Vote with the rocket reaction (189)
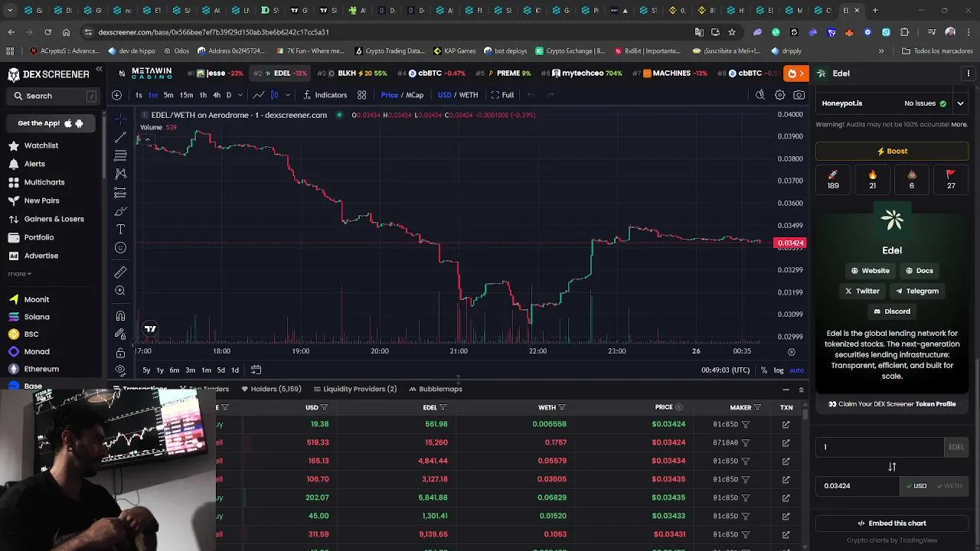The width and height of the screenshot is (980, 551). pyautogui.click(x=833, y=180)
